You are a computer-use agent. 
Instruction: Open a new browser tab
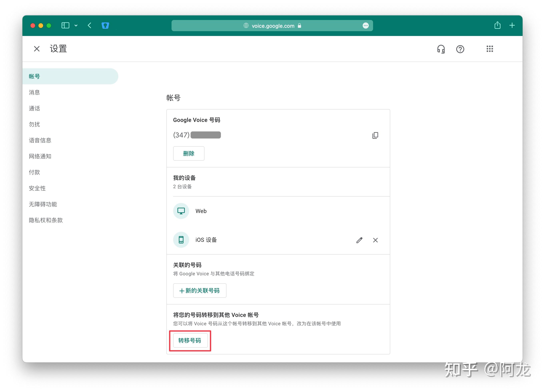512,25
